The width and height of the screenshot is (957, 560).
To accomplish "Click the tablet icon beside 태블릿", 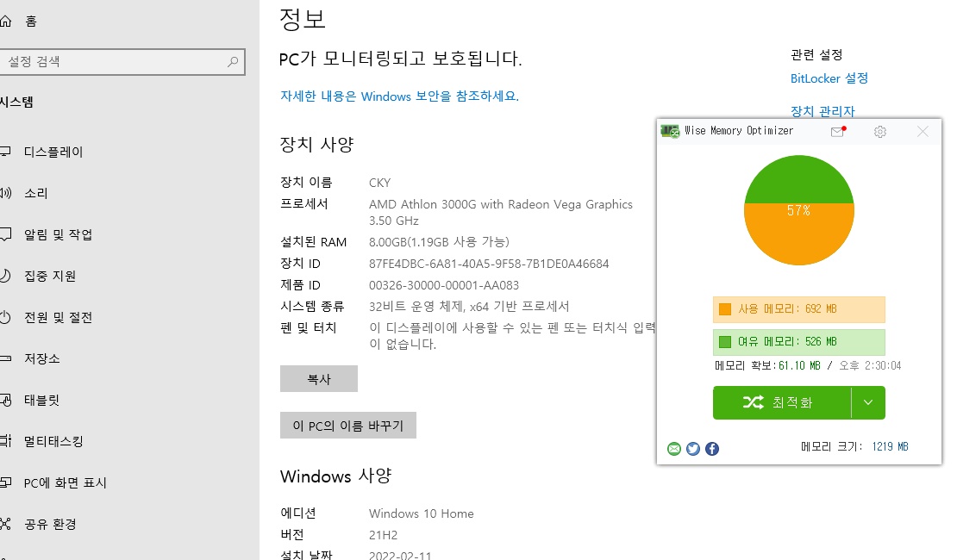I will [5, 400].
